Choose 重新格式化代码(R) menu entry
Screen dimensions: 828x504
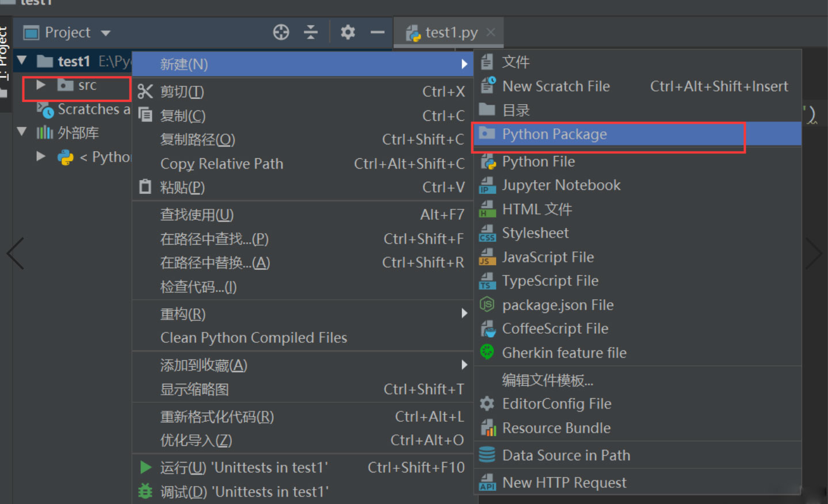(303, 417)
